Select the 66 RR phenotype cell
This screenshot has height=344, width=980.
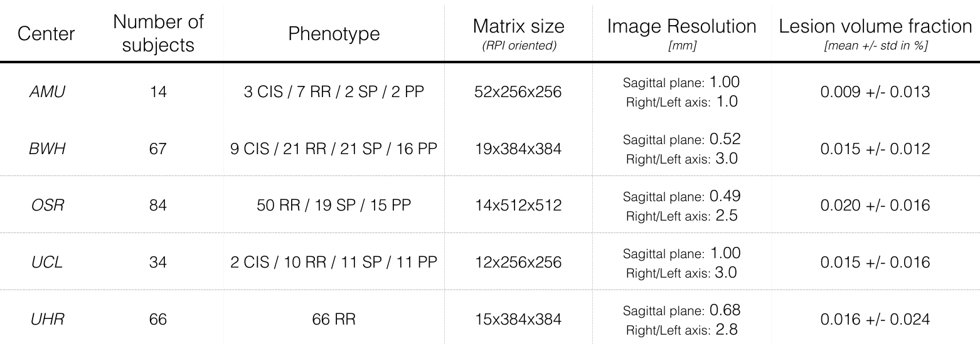(x=334, y=320)
